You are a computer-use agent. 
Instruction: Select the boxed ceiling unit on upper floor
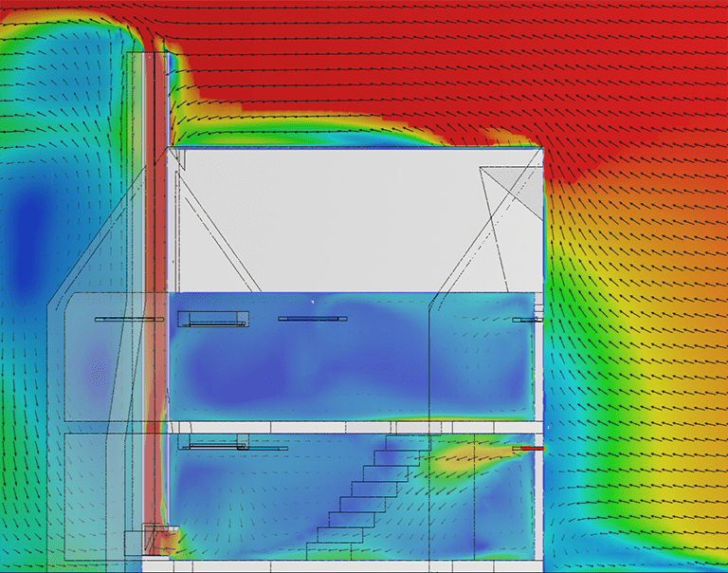[213, 319]
